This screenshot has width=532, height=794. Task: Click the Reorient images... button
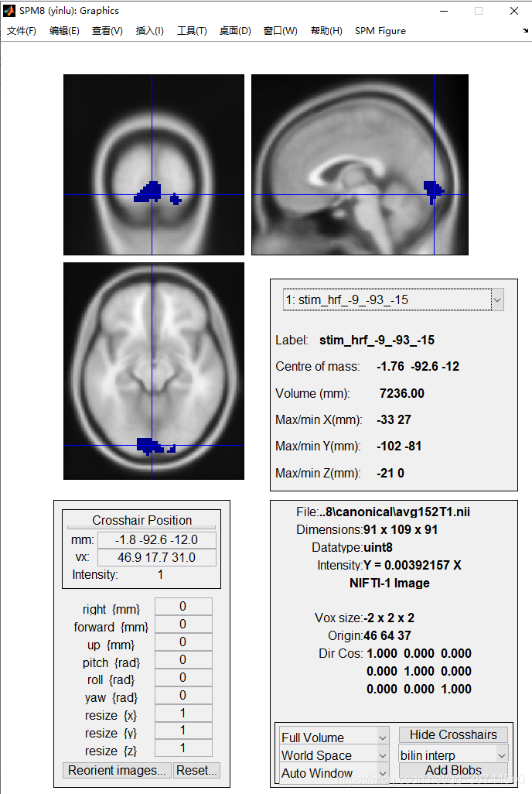pos(117,770)
